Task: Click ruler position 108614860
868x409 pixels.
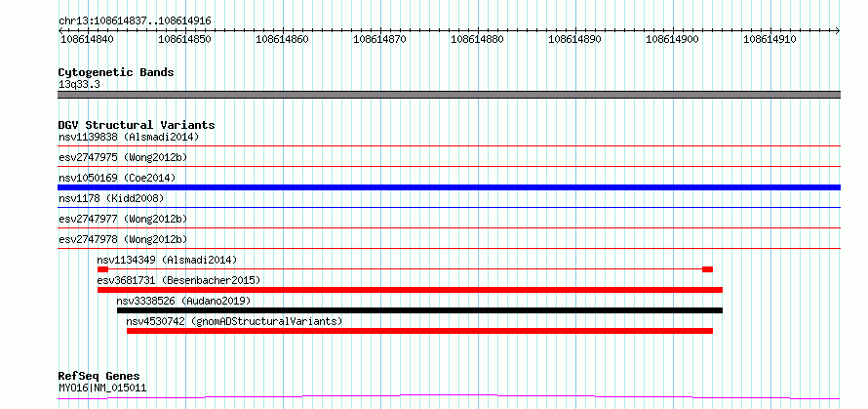Action: (x=282, y=39)
